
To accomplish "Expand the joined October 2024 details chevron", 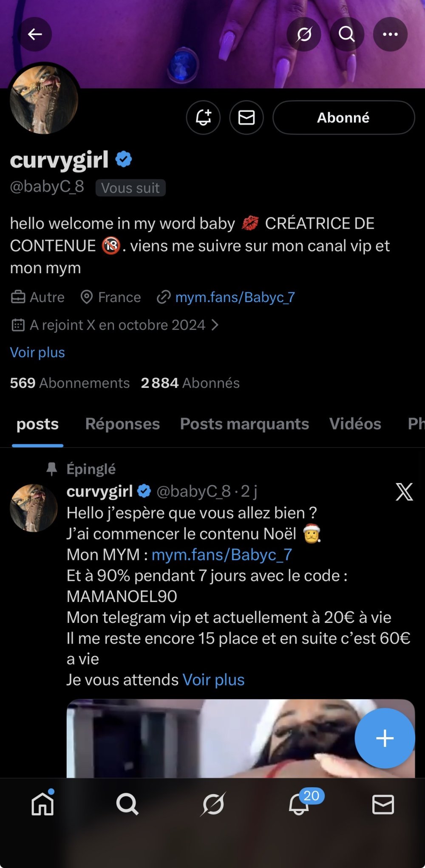I will (215, 325).
